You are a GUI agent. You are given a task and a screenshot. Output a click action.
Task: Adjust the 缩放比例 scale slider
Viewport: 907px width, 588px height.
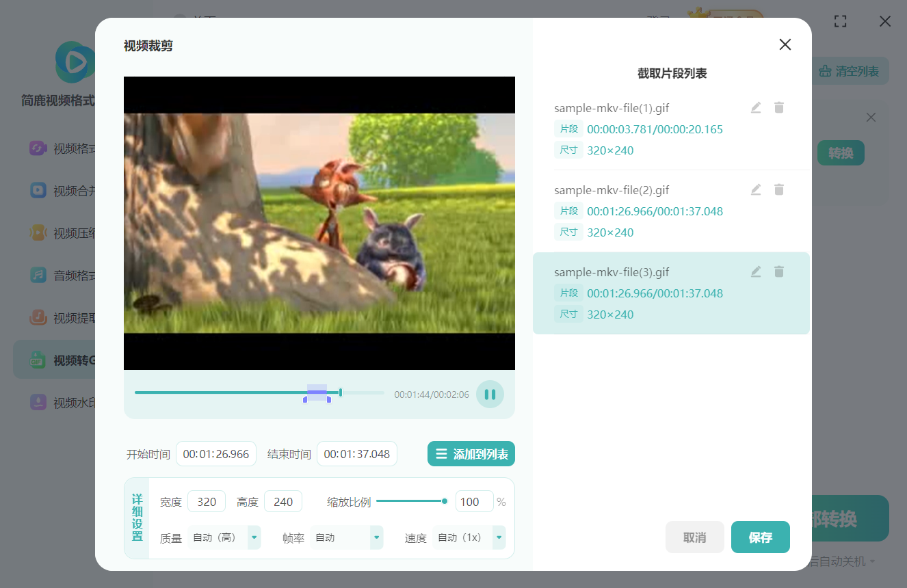click(x=444, y=500)
